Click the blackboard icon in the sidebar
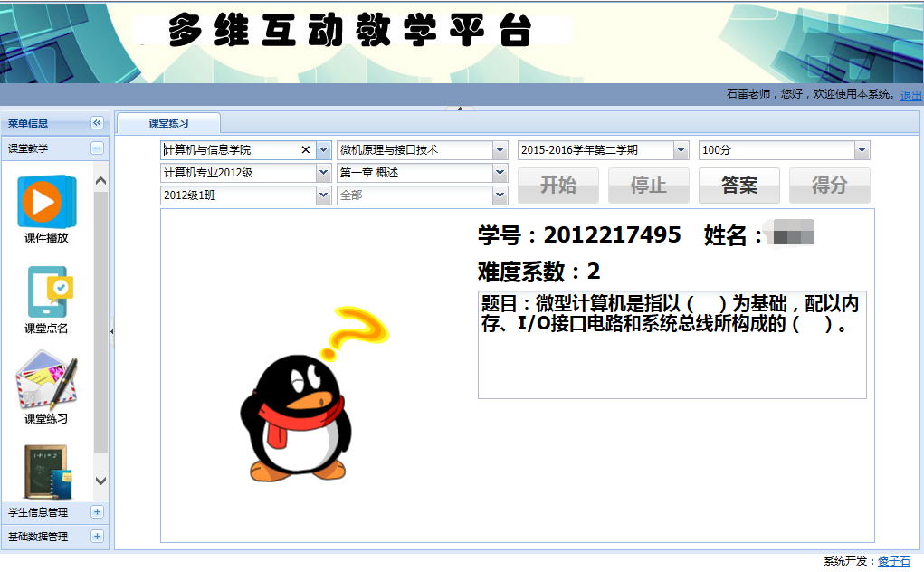Viewport: 924px width, 572px height. (x=48, y=472)
